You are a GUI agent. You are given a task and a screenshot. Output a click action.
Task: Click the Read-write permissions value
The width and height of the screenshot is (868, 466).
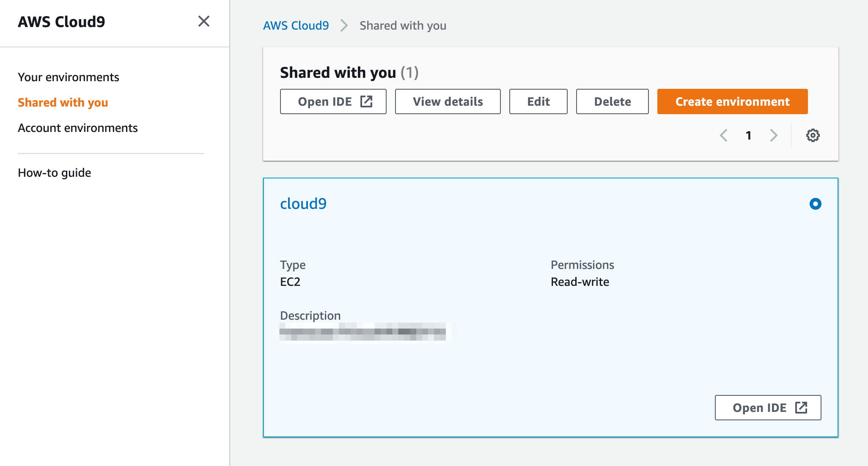coord(580,282)
